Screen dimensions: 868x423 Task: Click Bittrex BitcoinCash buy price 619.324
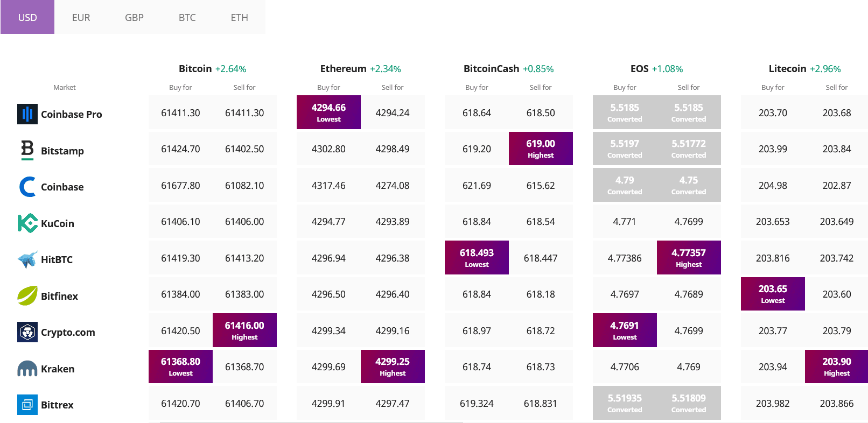point(477,403)
